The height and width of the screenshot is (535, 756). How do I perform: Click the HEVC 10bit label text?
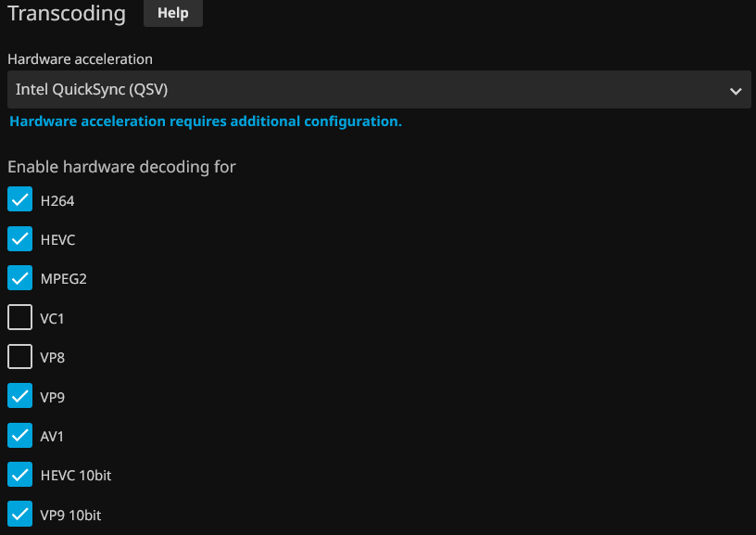76,476
